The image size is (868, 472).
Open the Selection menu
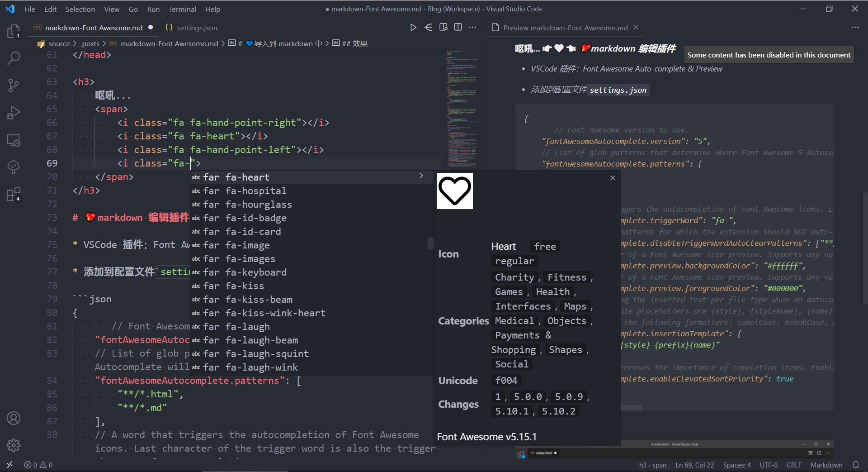pyautogui.click(x=80, y=9)
